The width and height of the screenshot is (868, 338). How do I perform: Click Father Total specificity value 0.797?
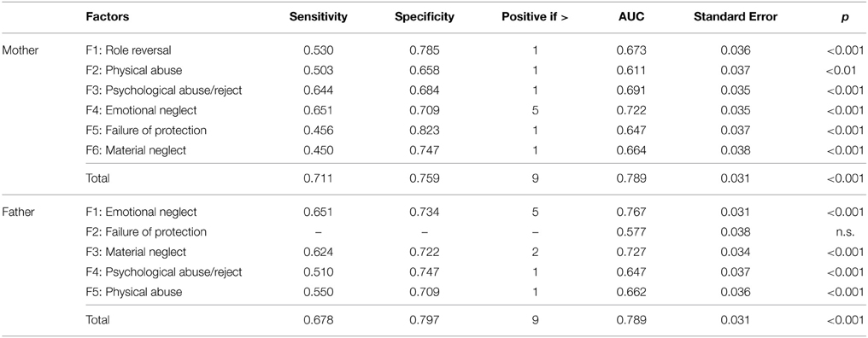424,320
